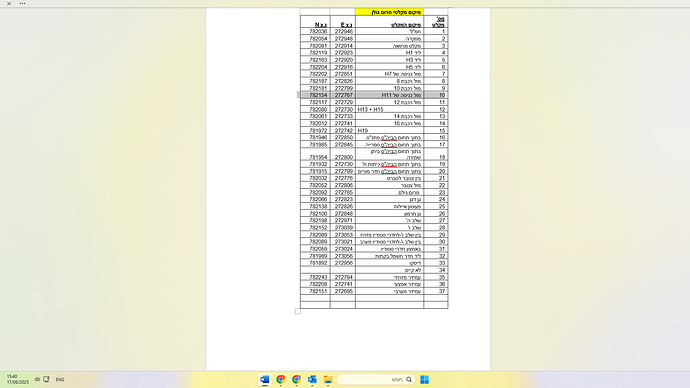Viewport: 690px width, 388px height.
Task: Switch the ENG input language indicator
Action: click(60, 380)
